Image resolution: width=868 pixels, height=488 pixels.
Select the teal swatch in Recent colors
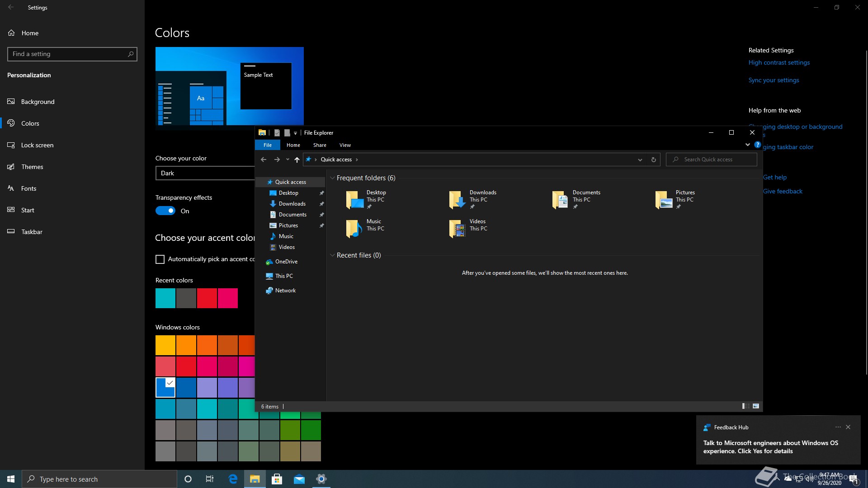165,298
